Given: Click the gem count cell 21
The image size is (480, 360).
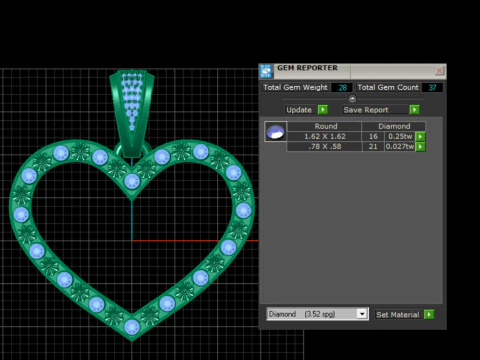Looking at the screenshot, I should tap(373, 146).
